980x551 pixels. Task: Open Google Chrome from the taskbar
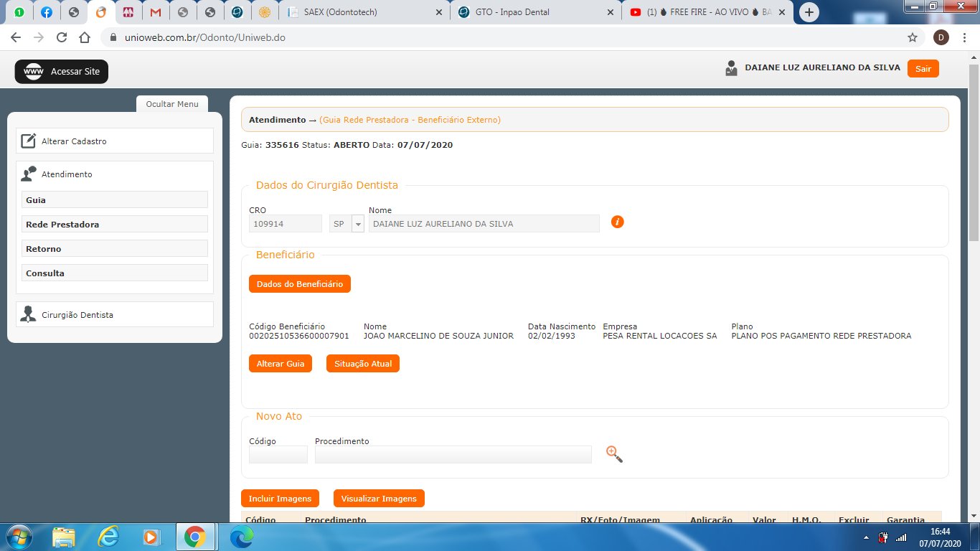[194, 537]
